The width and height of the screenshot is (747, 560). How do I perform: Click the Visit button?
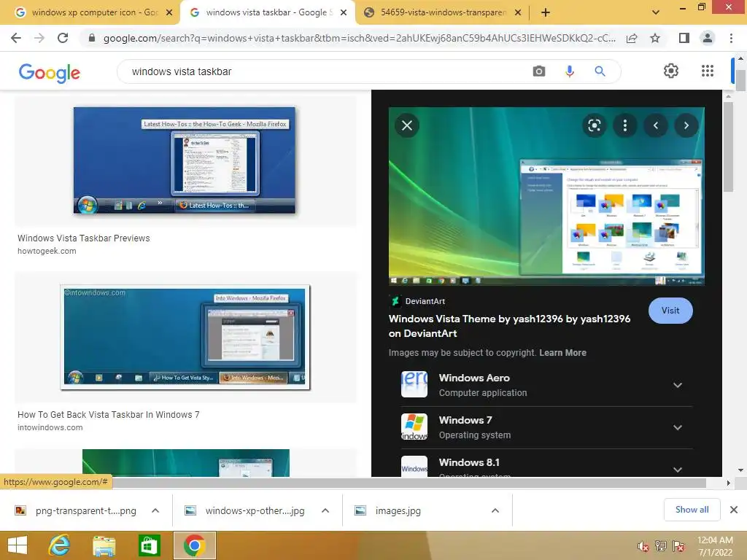click(670, 311)
